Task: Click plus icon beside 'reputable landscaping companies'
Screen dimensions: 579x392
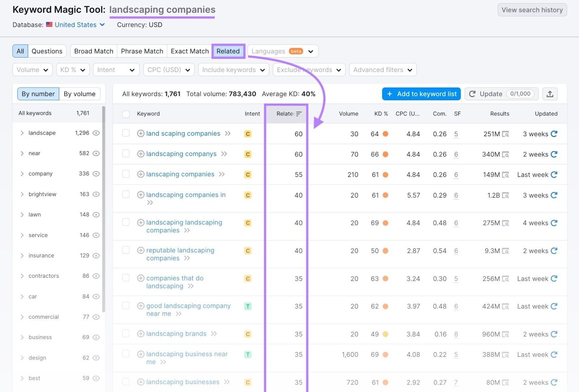Action: pos(141,250)
